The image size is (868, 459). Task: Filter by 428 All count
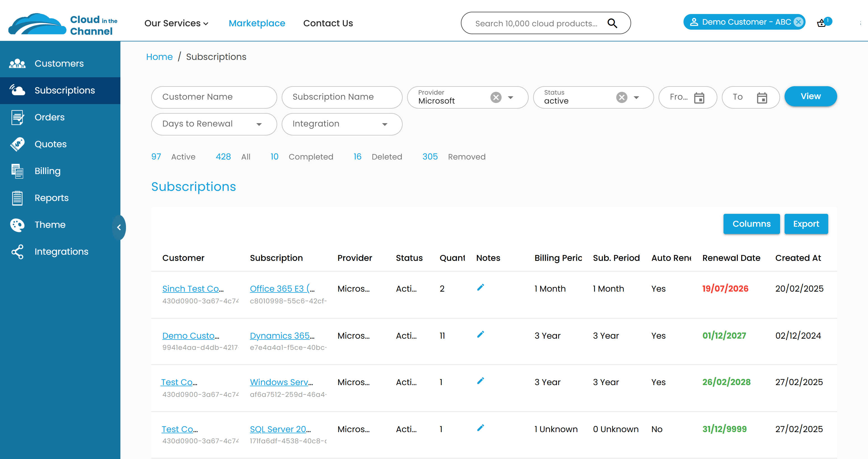233,157
